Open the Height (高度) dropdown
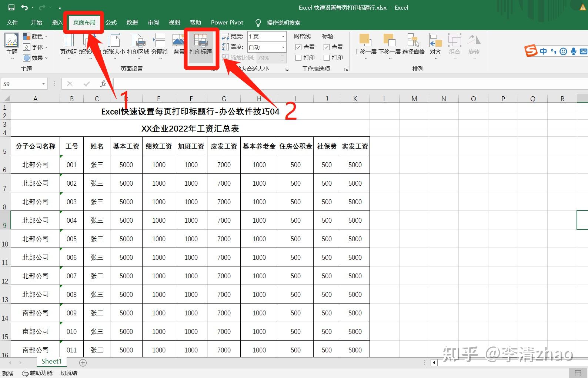 pos(283,47)
